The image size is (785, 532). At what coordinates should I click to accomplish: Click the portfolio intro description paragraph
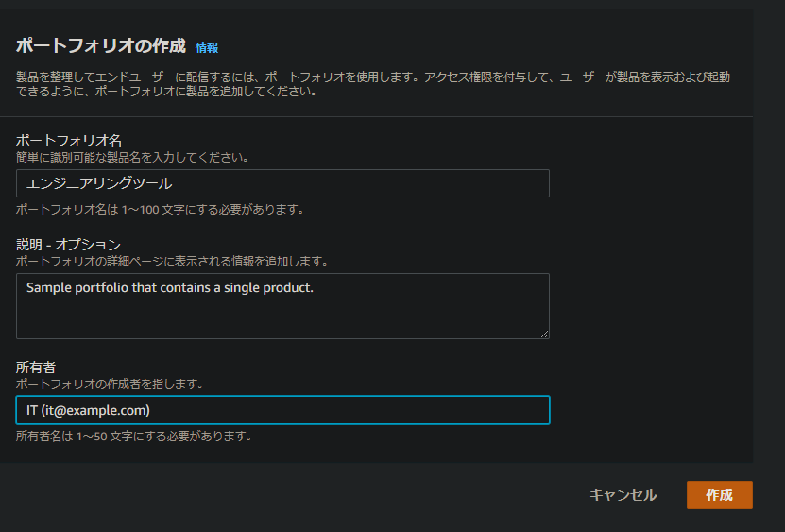tap(373, 84)
